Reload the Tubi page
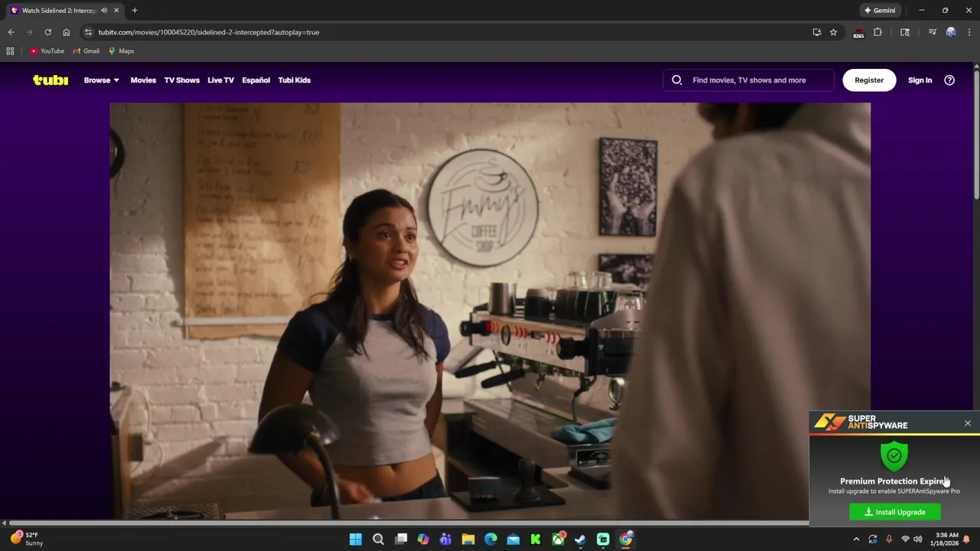This screenshot has height=551, width=980. [x=47, y=32]
